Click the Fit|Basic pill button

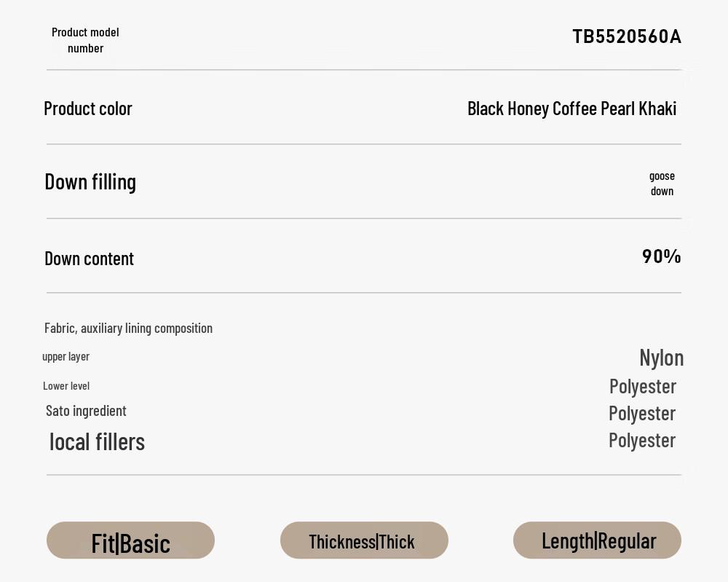(x=130, y=541)
